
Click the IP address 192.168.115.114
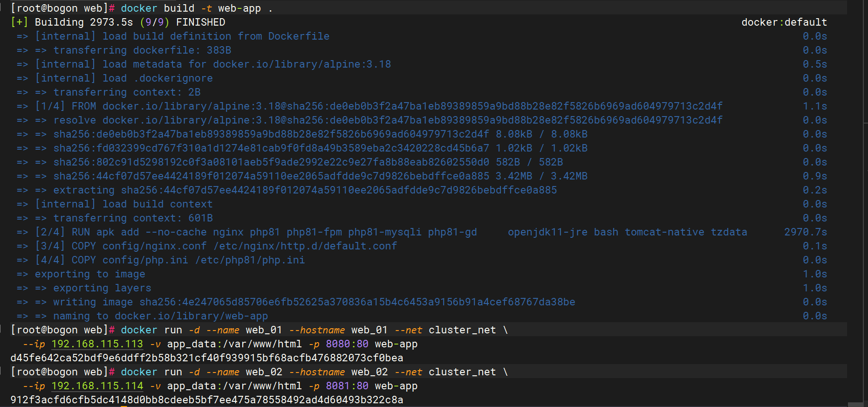[x=97, y=386]
